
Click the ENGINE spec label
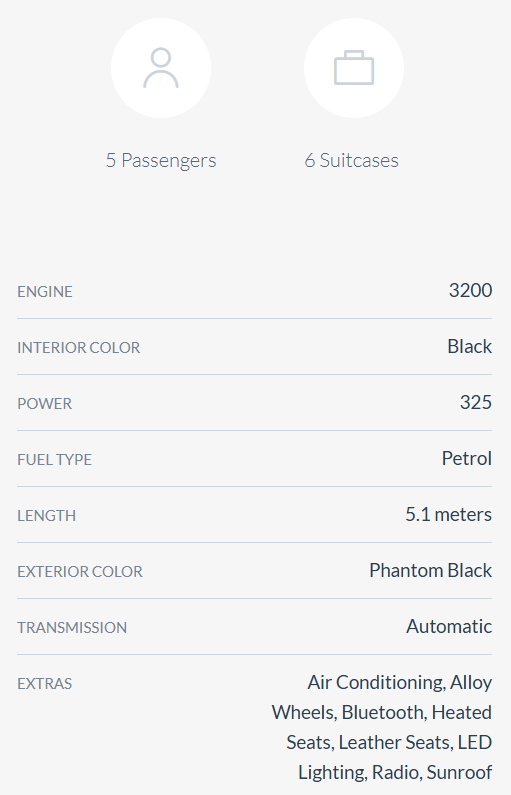tap(45, 292)
